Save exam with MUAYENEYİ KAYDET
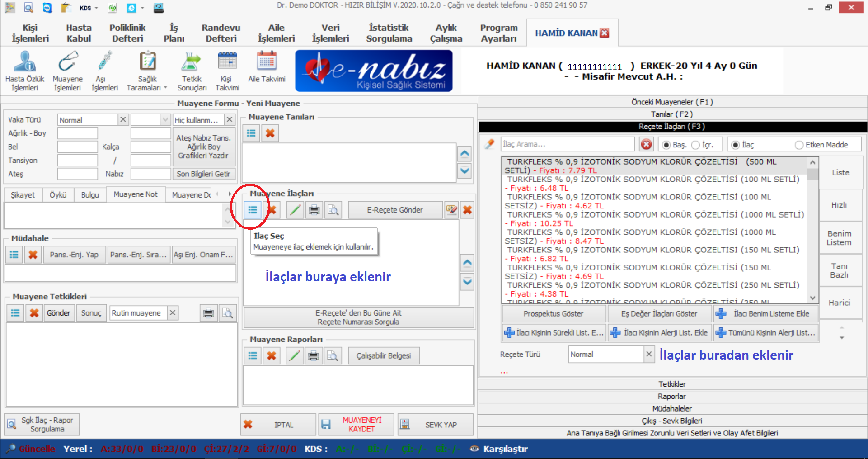Image resolution: width=868 pixels, height=459 pixels. click(356, 425)
